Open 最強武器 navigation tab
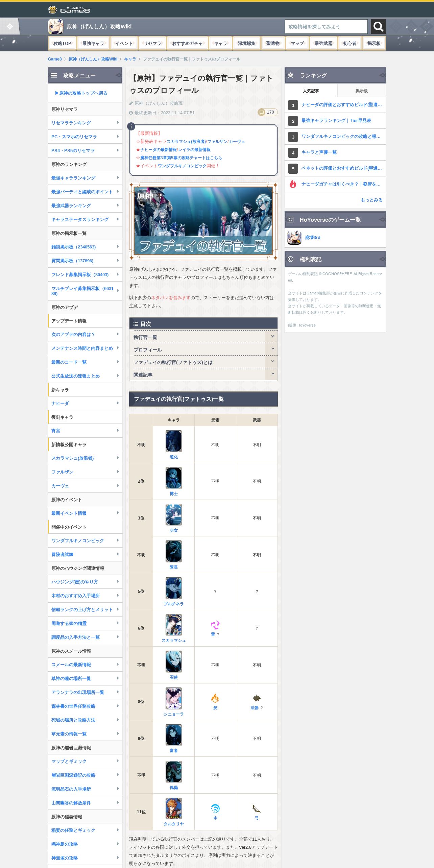The image size is (434, 868). point(323,43)
